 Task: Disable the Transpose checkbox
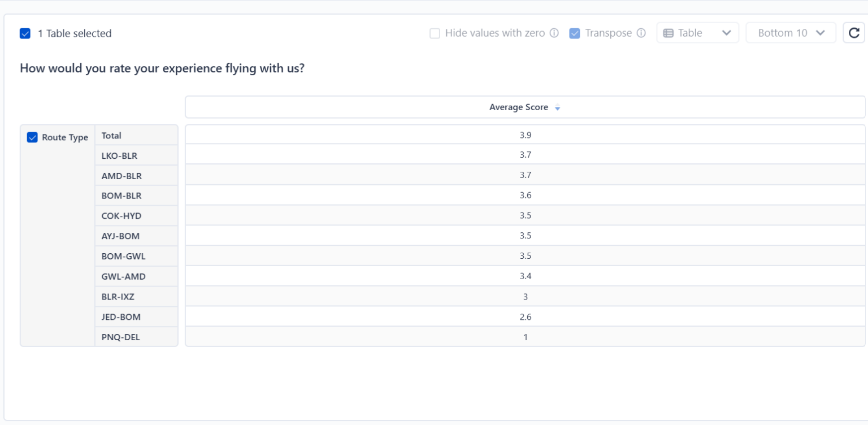575,33
